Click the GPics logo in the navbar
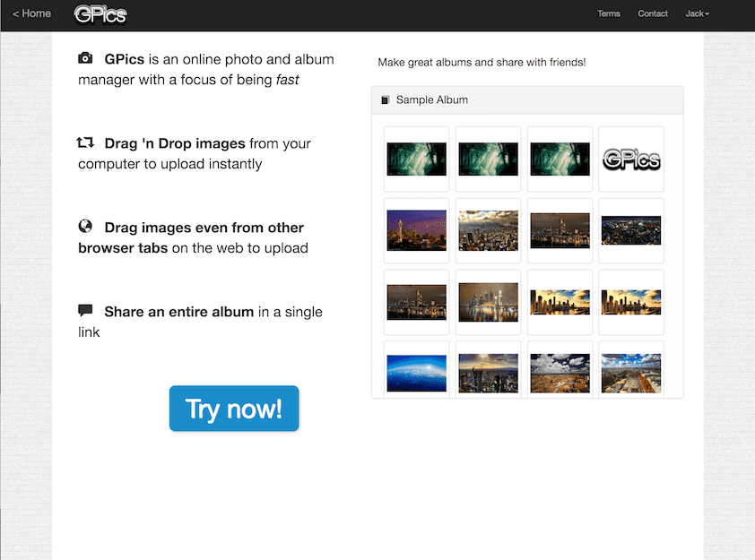 tap(100, 14)
